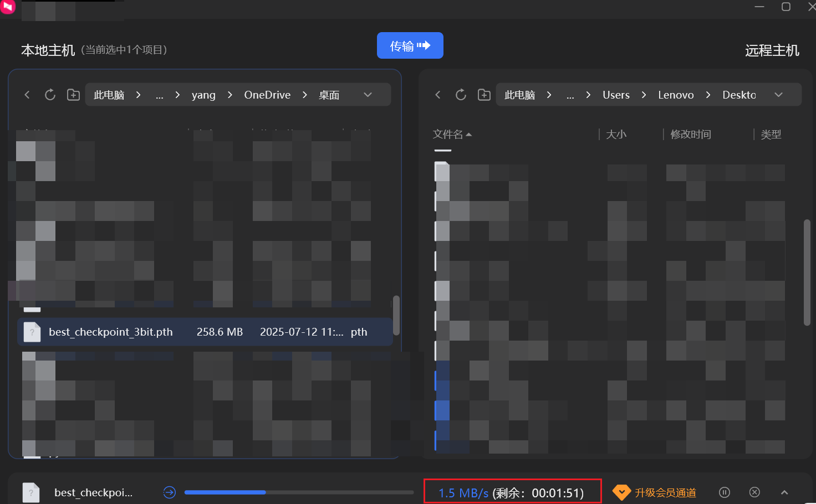Click the chevron after OneDrive in the local path
The width and height of the screenshot is (816, 504).
(304, 95)
